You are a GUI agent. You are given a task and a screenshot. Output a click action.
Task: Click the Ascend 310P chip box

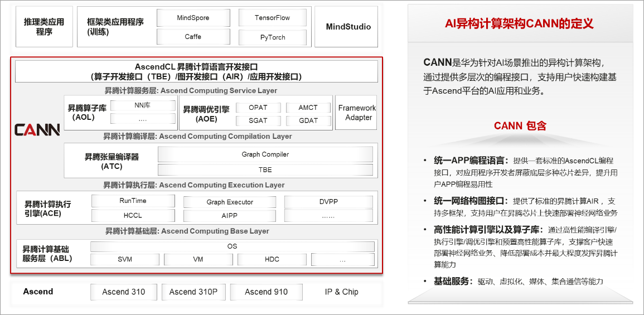click(193, 292)
